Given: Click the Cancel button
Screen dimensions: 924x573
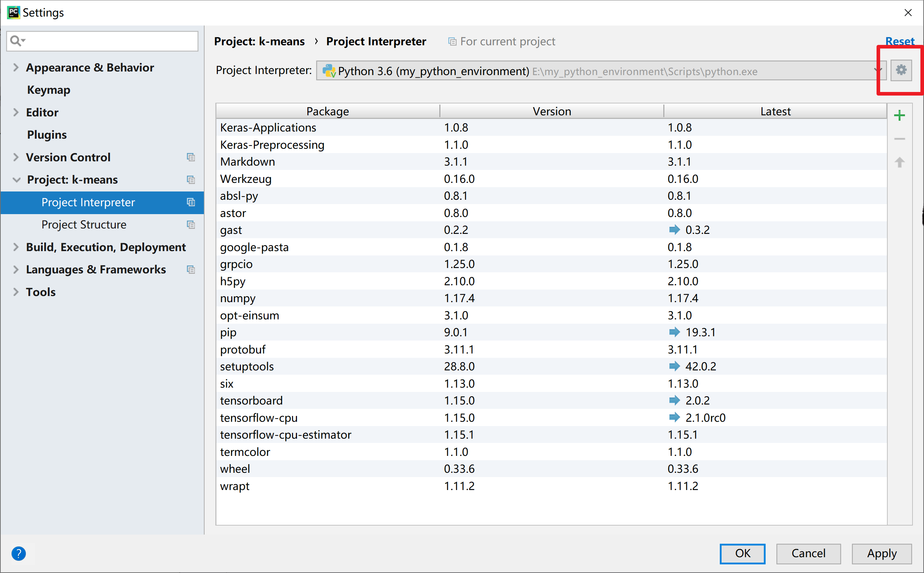Looking at the screenshot, I should click(x=808, y=553).
